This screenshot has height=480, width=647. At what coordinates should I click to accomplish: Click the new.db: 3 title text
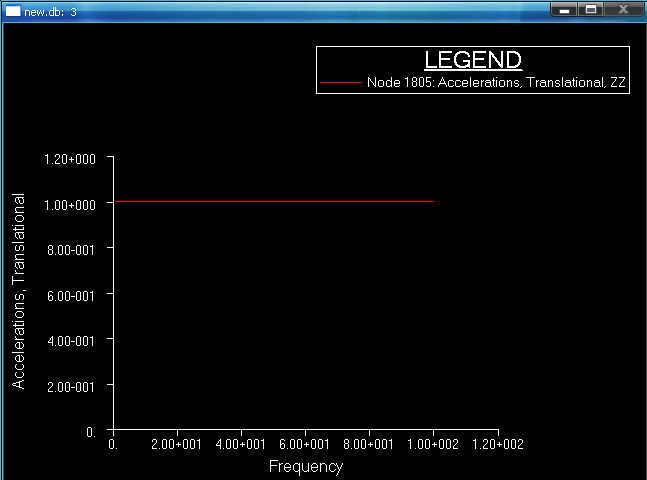[50, 12]
